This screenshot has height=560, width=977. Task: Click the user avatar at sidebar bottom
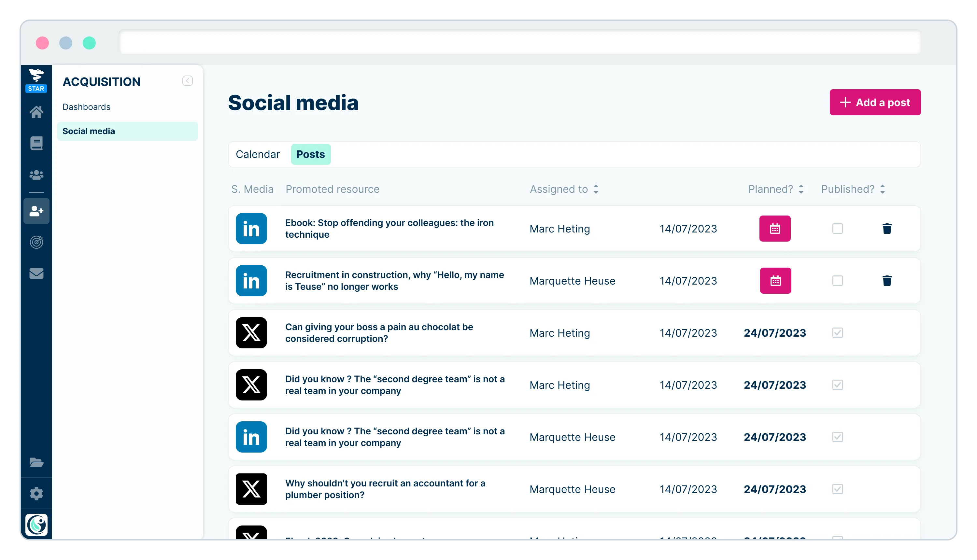[x=36, y=525]
